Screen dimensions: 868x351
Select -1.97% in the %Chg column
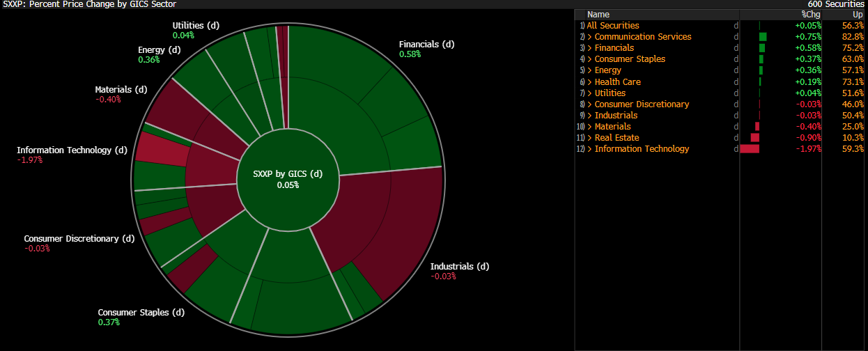[x=809, y=149]
